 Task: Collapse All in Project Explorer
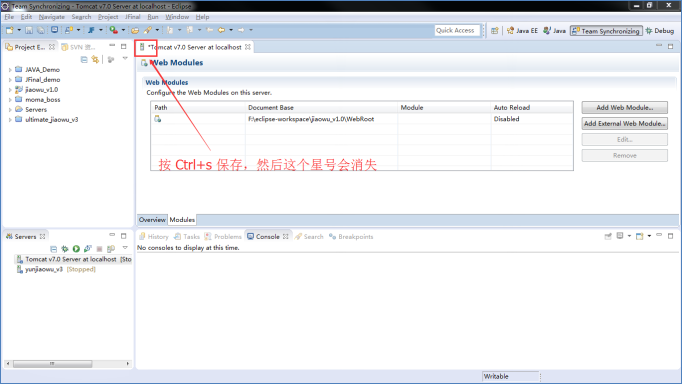point(84,59)
